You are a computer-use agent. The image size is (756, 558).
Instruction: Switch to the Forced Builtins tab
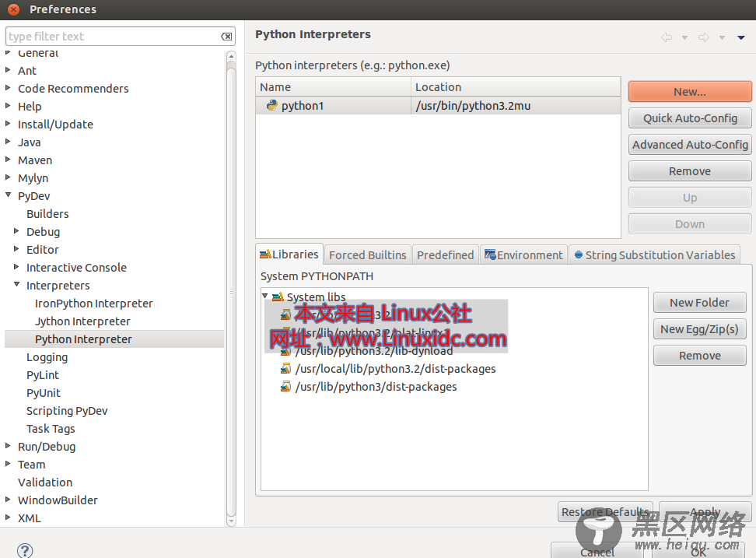click(x=367, y=254)
